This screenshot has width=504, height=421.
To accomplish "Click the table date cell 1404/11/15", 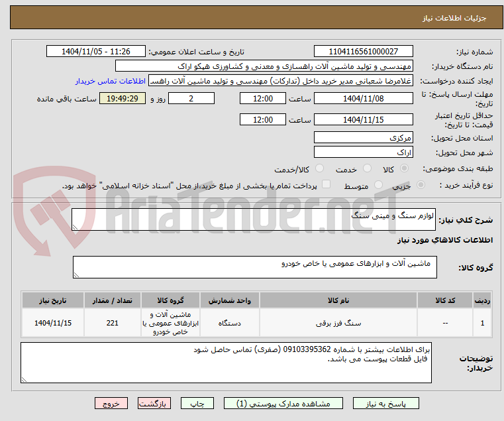I will [53, 323].
